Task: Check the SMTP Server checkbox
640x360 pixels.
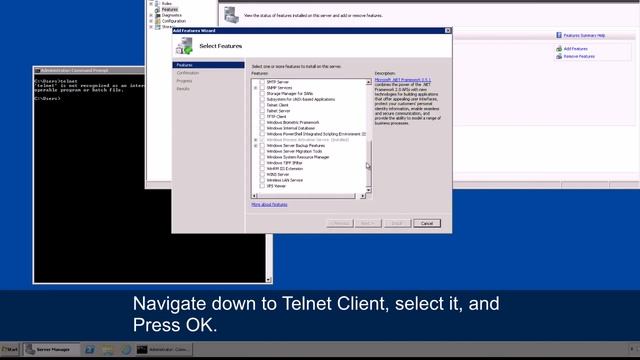Action: [262, 82]
